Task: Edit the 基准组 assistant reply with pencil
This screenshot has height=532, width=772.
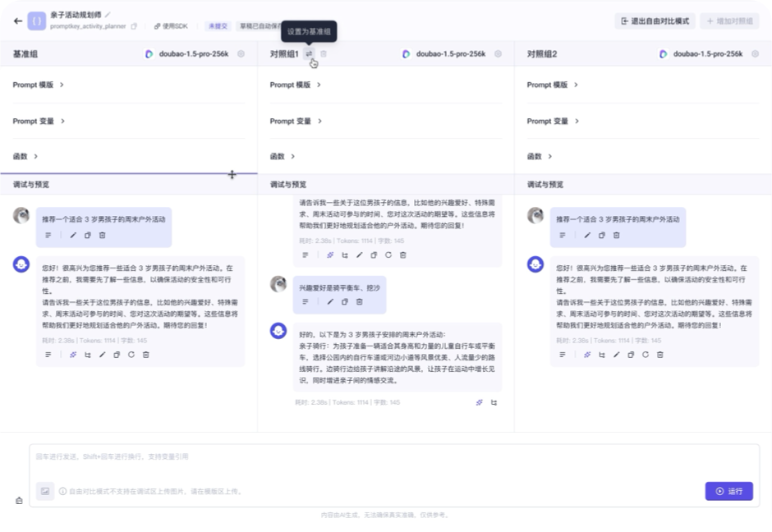Action: pyautogui.click(x=103, y=355)
